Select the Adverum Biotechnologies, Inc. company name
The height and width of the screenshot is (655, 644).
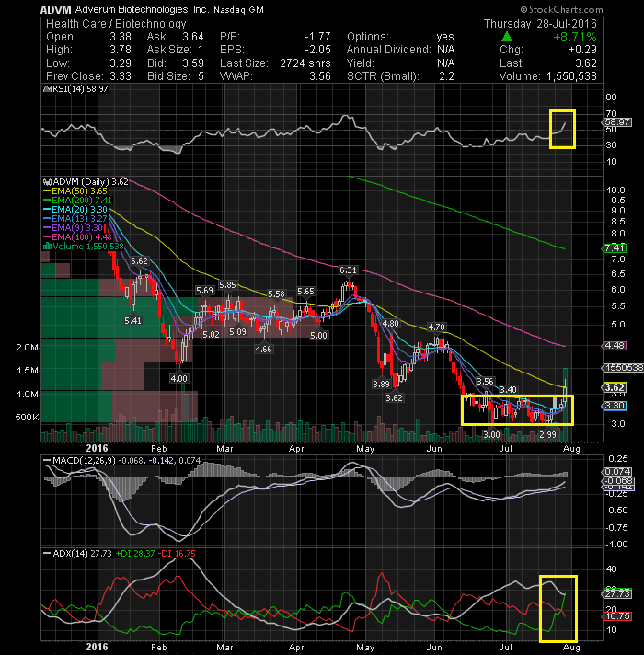click(x=142, y=9)
